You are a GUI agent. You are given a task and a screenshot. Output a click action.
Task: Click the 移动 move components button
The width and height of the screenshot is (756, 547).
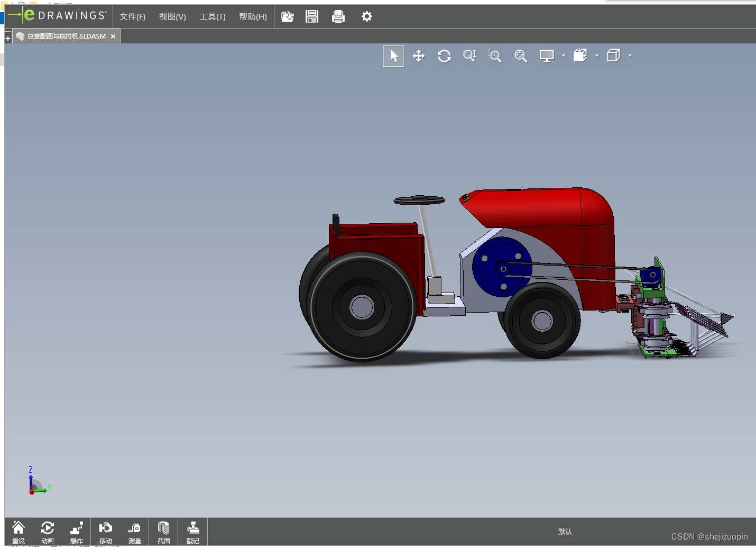tap(106, 532)
